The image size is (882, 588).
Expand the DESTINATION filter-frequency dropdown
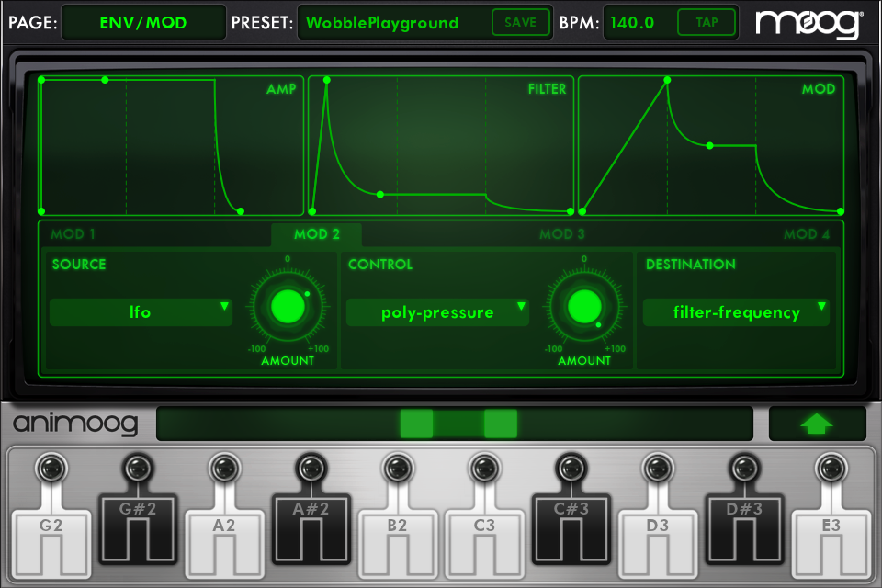point(736,312)
